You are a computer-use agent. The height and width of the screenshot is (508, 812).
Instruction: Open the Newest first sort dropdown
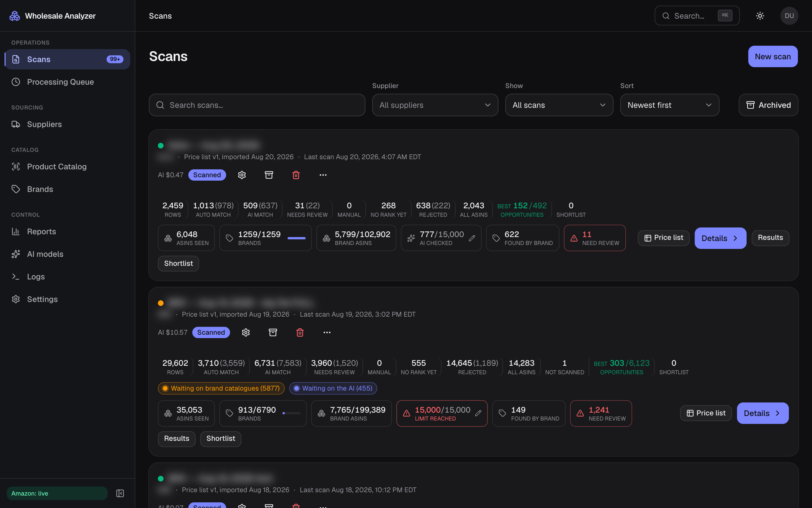[x=669, y=105]
